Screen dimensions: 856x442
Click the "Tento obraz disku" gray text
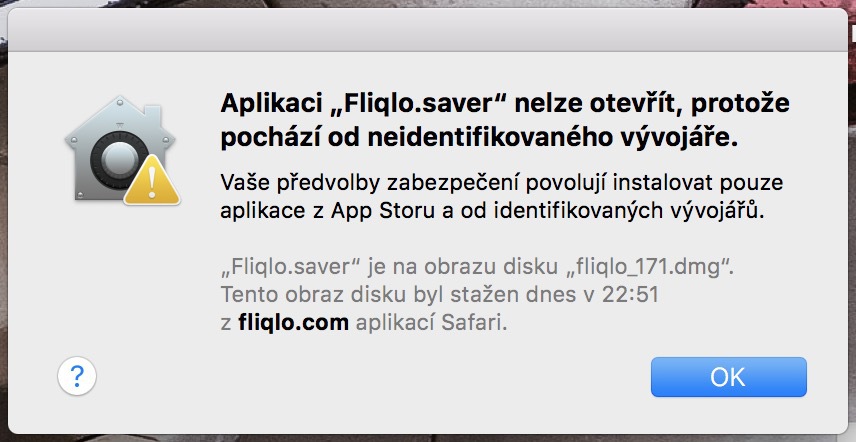pos(290,297)
